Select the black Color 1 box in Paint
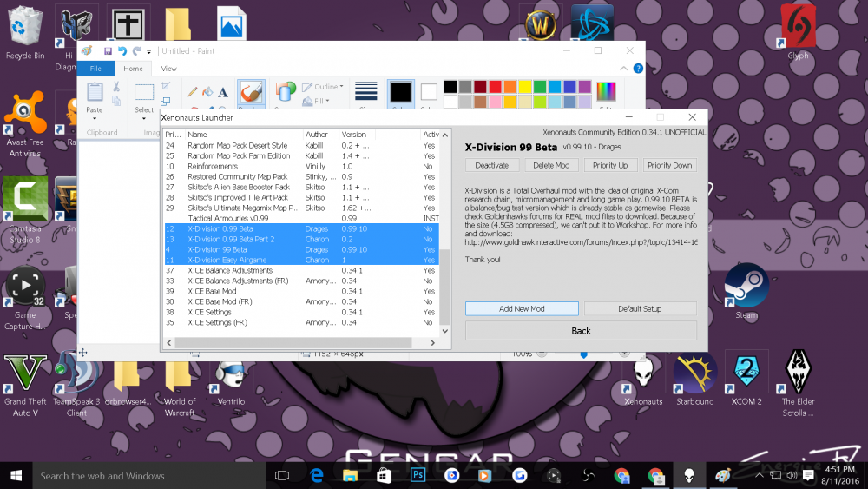This screenshot has width=868, height=489. [x=401, y=92]
